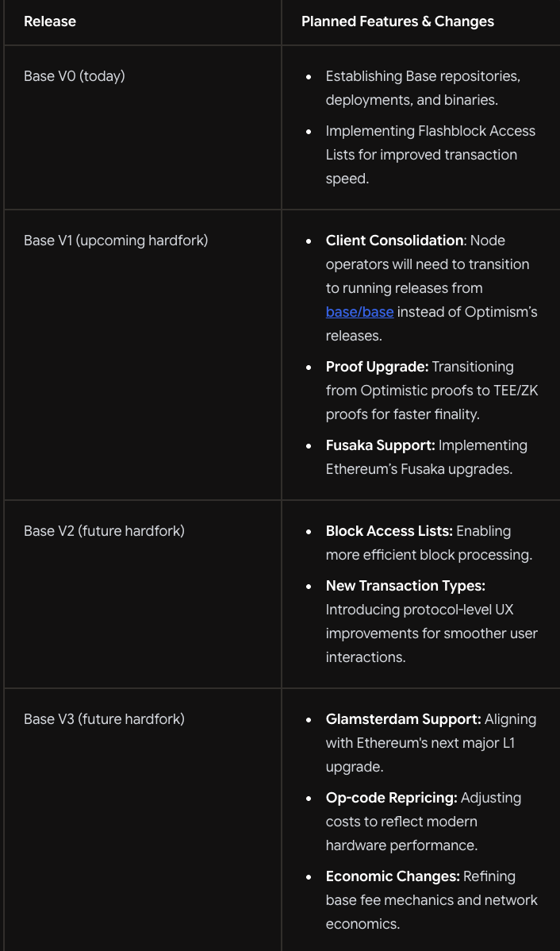The height and width of the screenshot is (951, 560).
Task: Click the bold "Op-code Repricing:" label
Action: 391,797
